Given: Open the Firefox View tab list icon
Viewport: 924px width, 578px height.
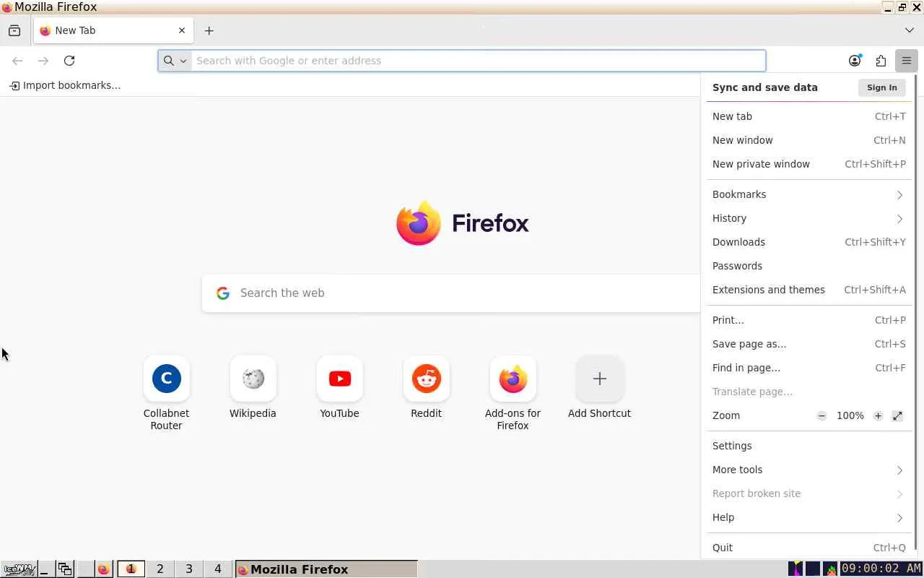Looking at the screenshot, I should pos(14,30).
